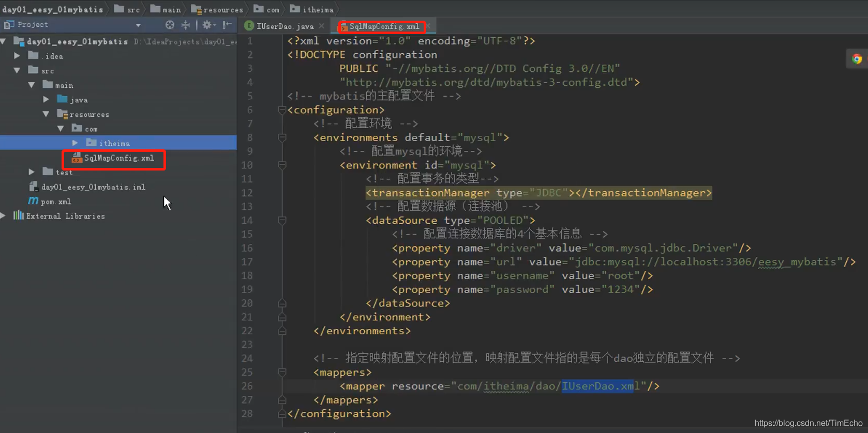
Task: Click the com breadcrumb
Action: (x=266, y=9)
